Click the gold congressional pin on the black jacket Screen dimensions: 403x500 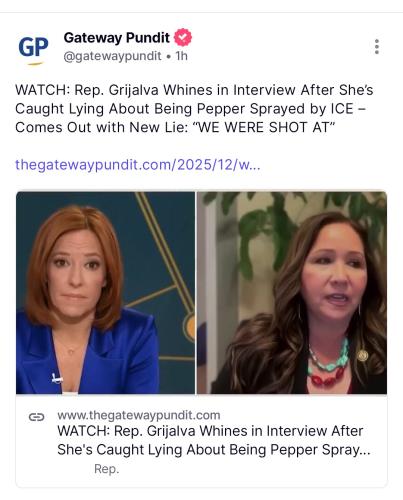pyautogui.click(x=362, y=356)
